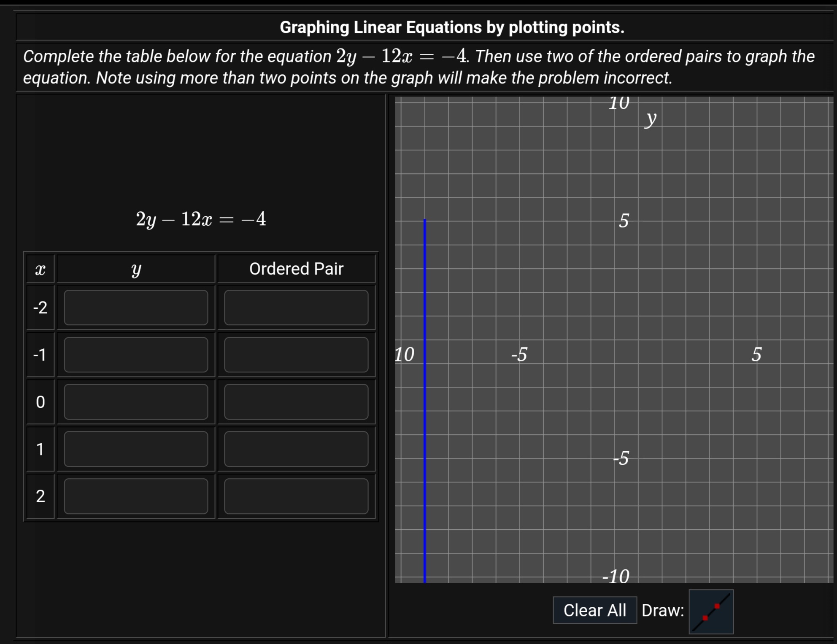Click the Ordered Pair field for x = -2
Viewport: 837px width, 644px height.
(x=297, y=307)
